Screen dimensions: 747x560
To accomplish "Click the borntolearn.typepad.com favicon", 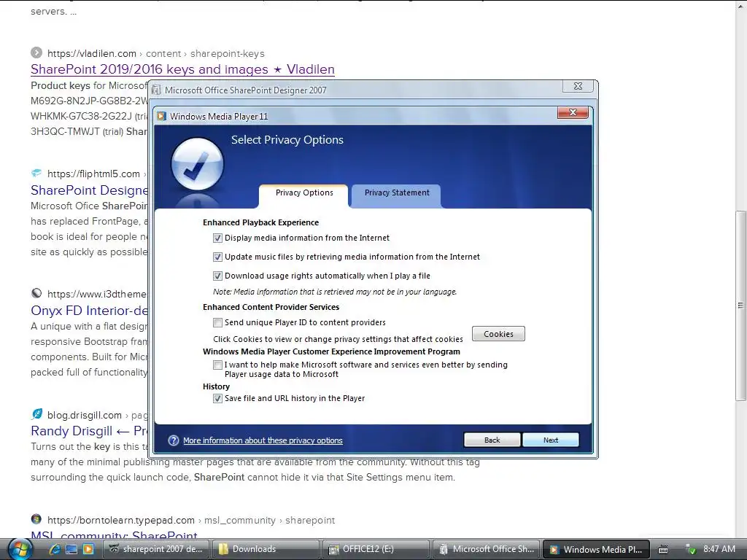I will pyautogui.click(x=36, y=519).
